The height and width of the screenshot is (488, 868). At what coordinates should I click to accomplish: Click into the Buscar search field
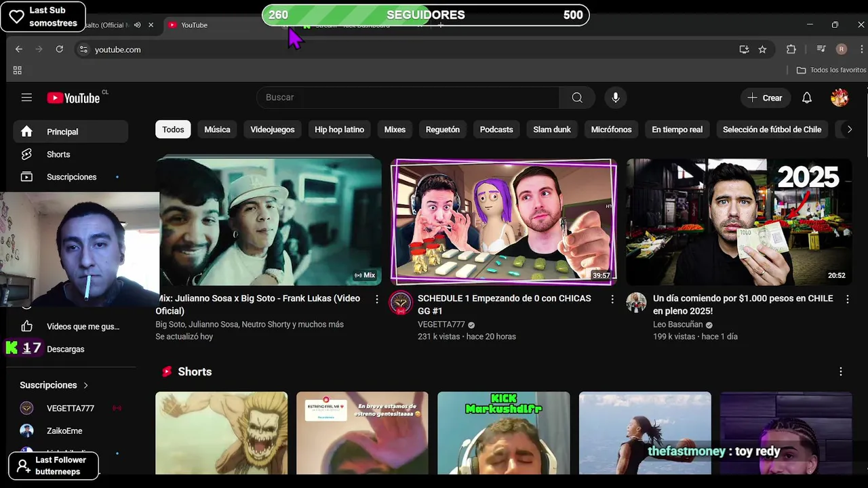pos(408,98)
